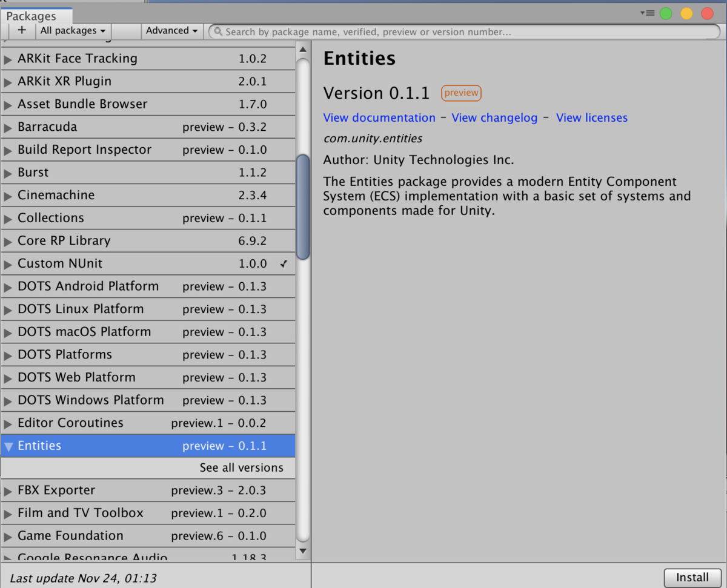
Task: Select the FBX Exporter row
Action: click(148, 491)
